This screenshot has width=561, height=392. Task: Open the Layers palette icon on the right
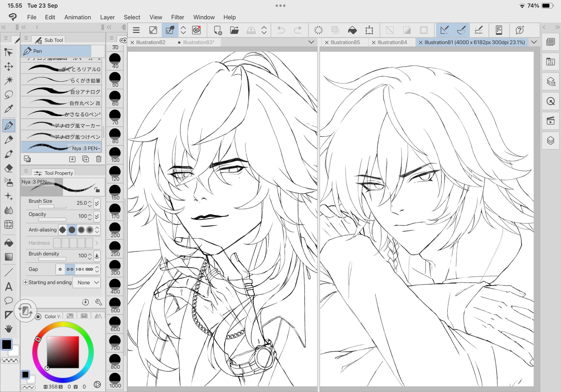[550, 141]
